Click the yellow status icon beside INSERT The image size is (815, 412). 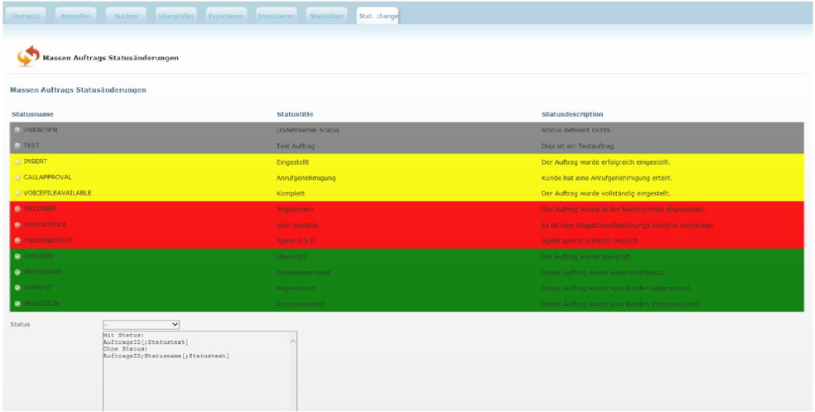click(17, 161)
